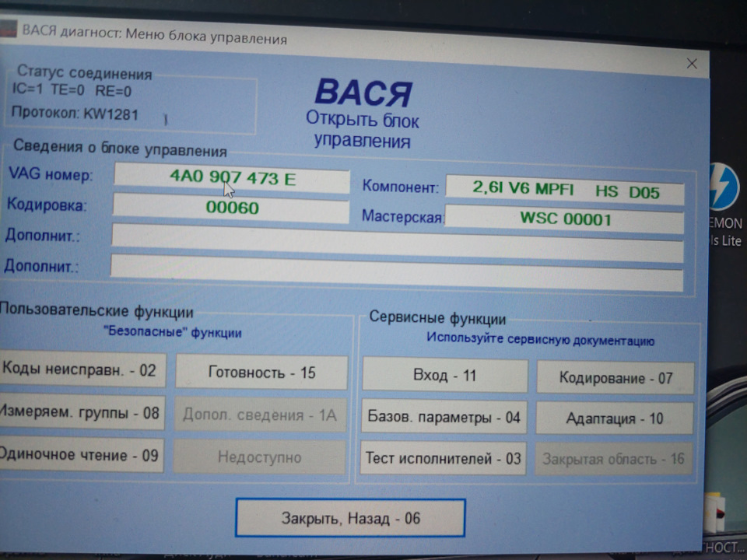Open "Кодирование - 07" coding function

click(x=615, y=378)
